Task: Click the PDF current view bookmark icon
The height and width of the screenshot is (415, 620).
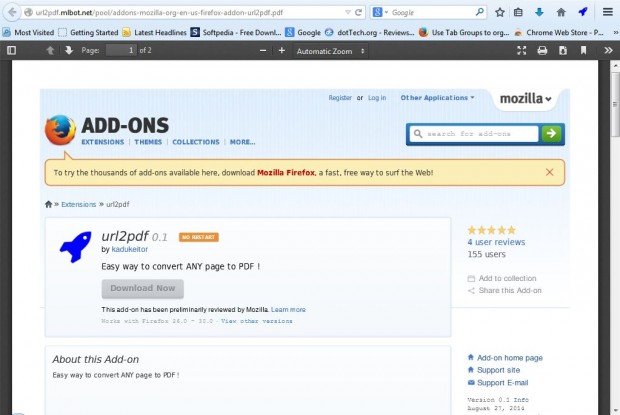Action: click(583, 51)
